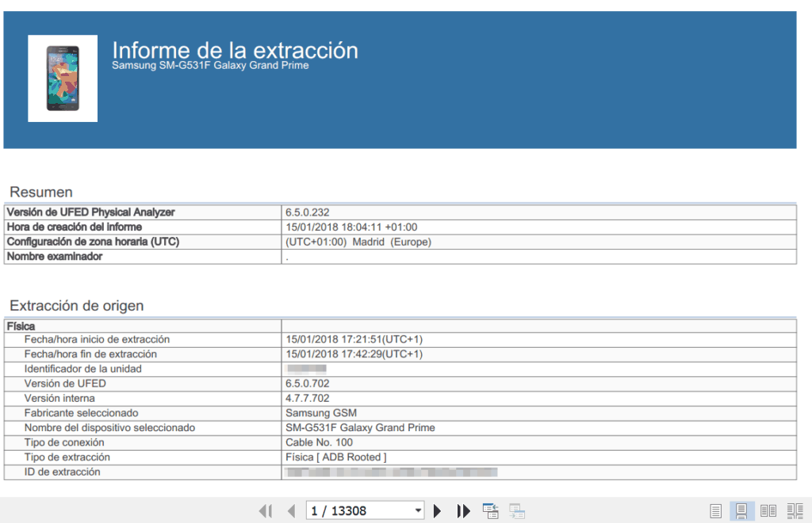The image size is (812, 523).
Task: Click the 'Resumen' section heading
Action: [41, 192]
